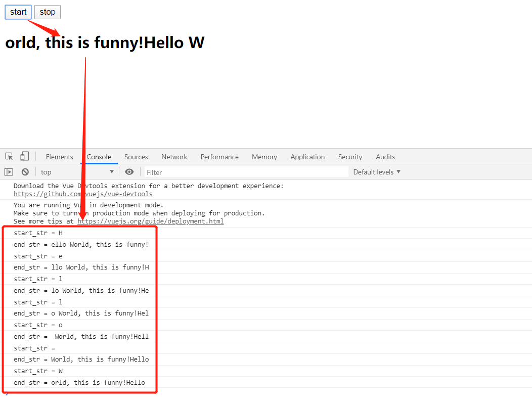The image size is (532, 405).
Task: Switch to the Application tab
Action: pyautogui.click(x=307, y=157)
